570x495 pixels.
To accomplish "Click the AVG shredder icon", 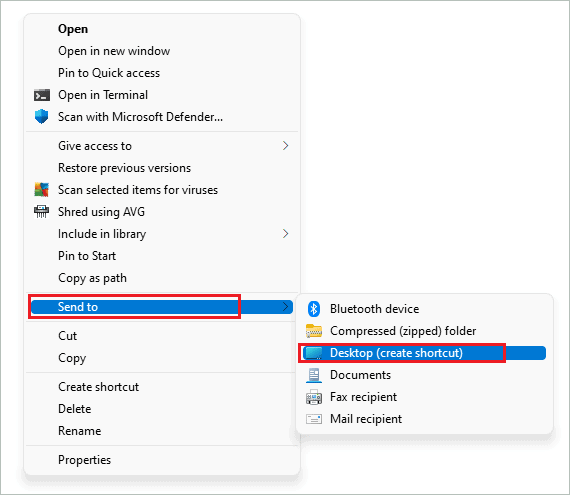I will [41, 212].
